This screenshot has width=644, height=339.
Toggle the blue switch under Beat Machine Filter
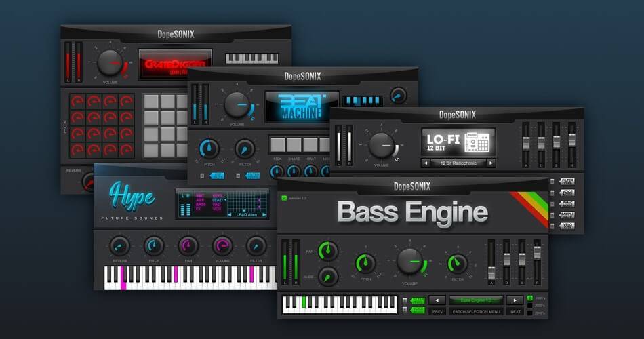click(252, 176)
